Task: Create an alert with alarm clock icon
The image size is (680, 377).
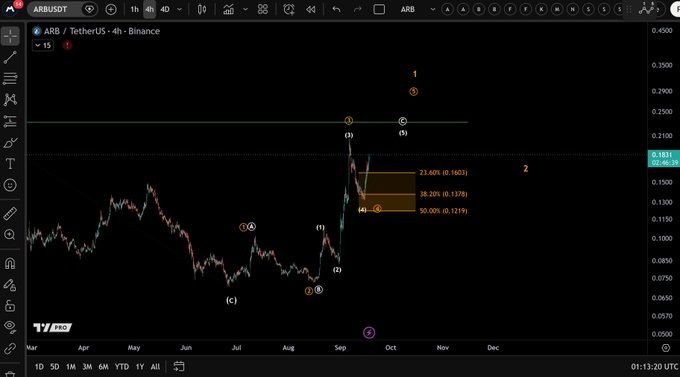Action: point(288,9)
